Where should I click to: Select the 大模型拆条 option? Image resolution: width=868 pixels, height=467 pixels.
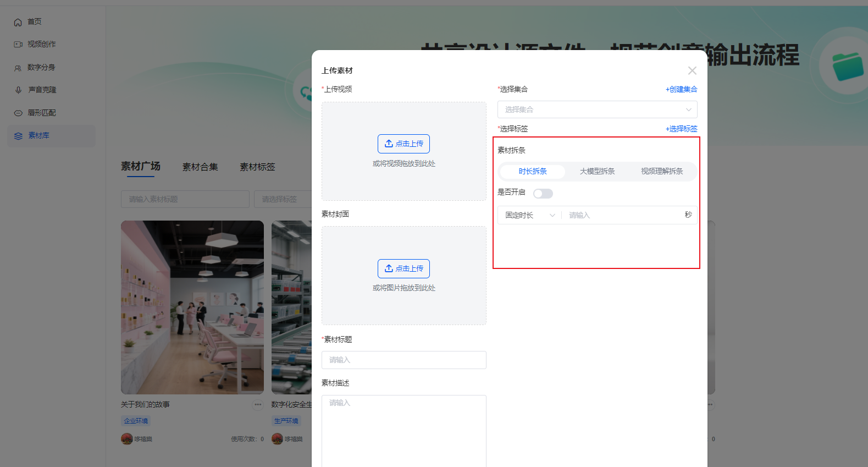pyautogui.click(x=597, y=172)
